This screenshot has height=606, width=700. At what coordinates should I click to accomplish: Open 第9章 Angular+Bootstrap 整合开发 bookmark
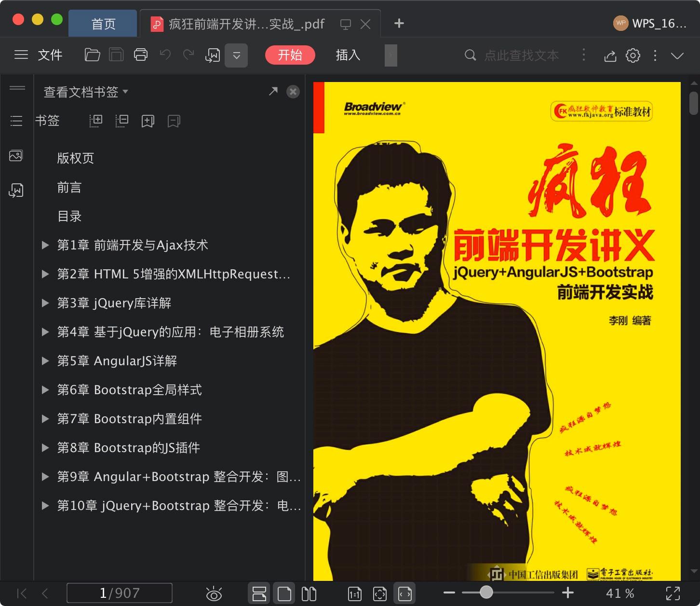point(179,477)
